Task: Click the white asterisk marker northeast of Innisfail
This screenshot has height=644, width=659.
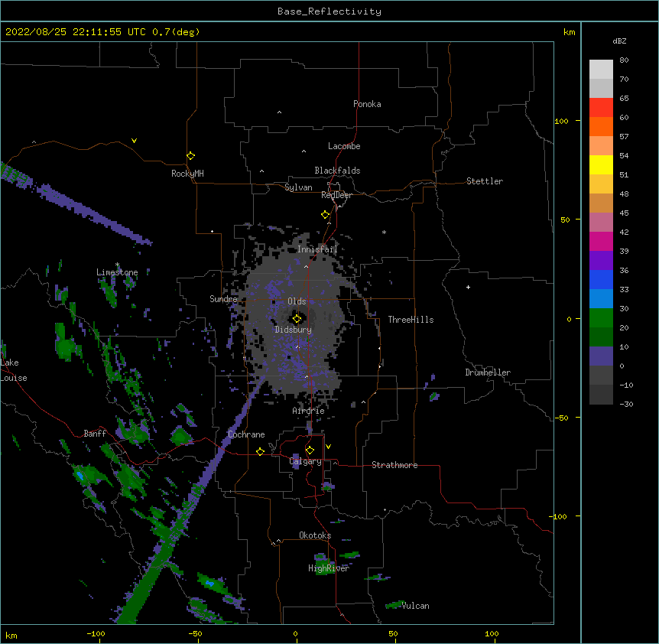Action: [x=384, y=232]
